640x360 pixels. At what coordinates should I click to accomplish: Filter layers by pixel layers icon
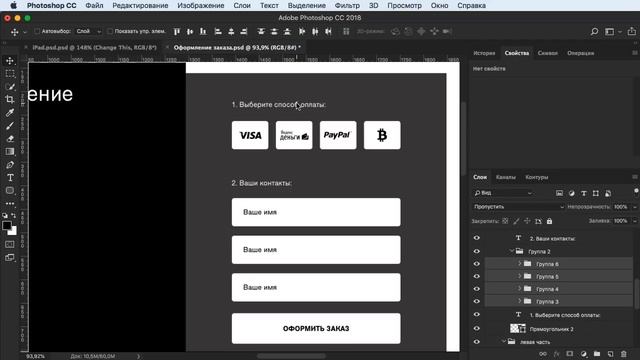pos(559,193)
